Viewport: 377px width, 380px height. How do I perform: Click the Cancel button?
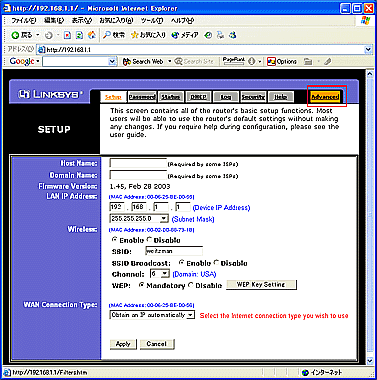(157, 344)
